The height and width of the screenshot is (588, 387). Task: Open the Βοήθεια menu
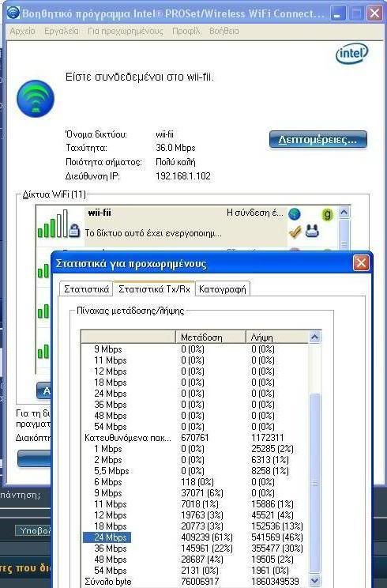[224, 31]
